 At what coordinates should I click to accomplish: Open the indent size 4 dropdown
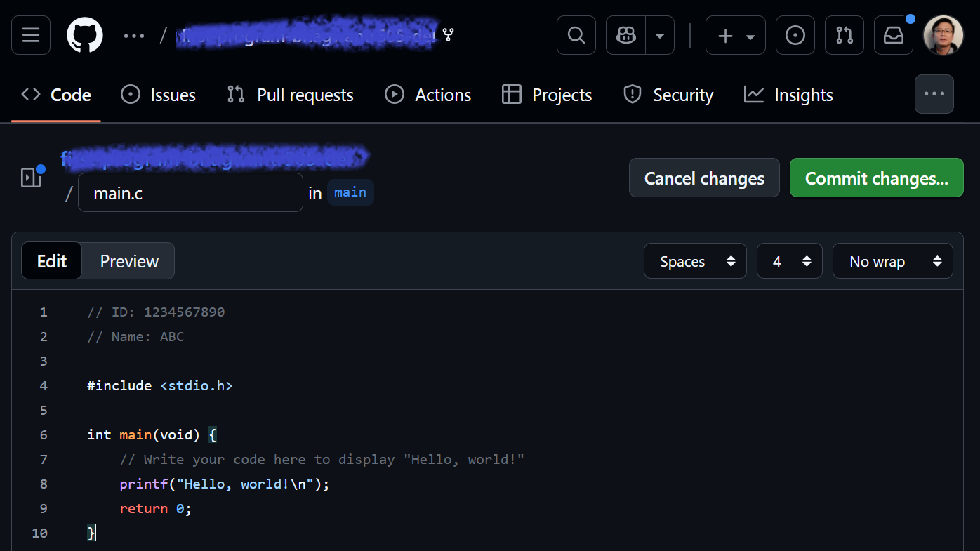tap(789, 261)
